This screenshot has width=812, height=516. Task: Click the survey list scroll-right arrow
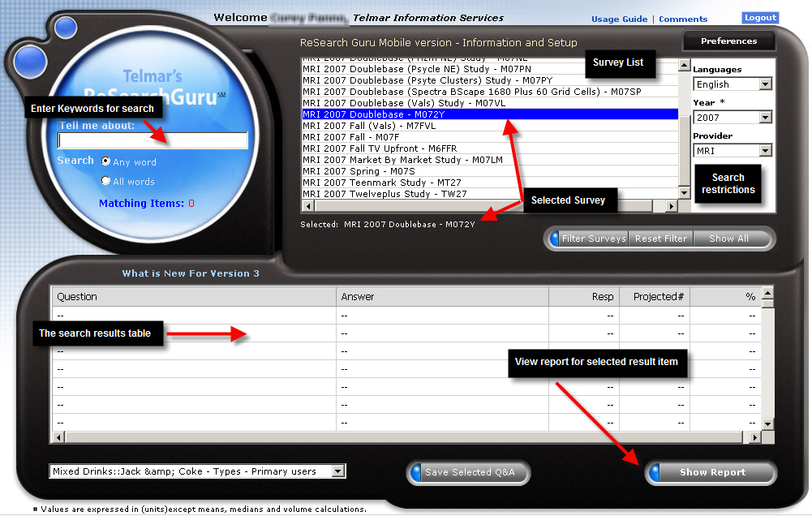pyautogui.click(x=671, y=206)
